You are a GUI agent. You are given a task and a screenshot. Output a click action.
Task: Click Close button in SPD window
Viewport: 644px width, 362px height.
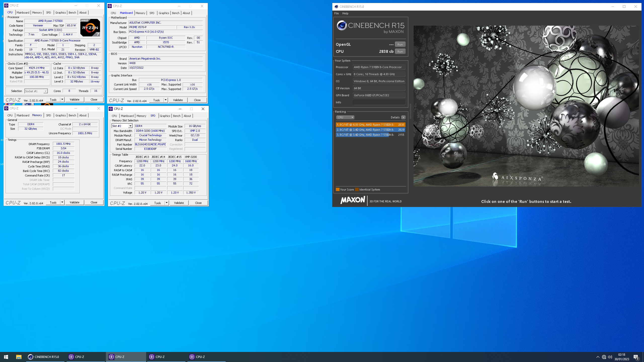[198, 203]
